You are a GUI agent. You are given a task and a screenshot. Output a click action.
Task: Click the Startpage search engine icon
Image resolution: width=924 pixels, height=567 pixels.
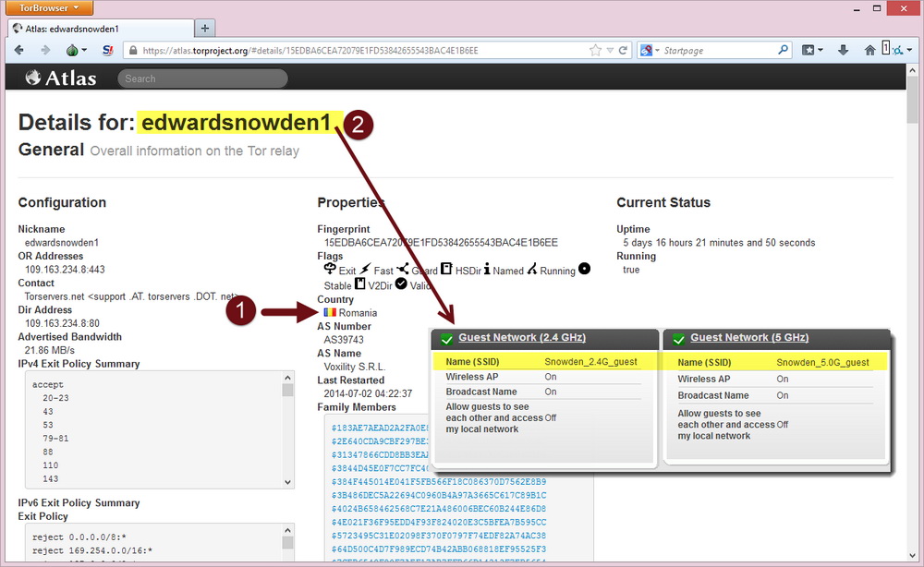pos(647,50)
